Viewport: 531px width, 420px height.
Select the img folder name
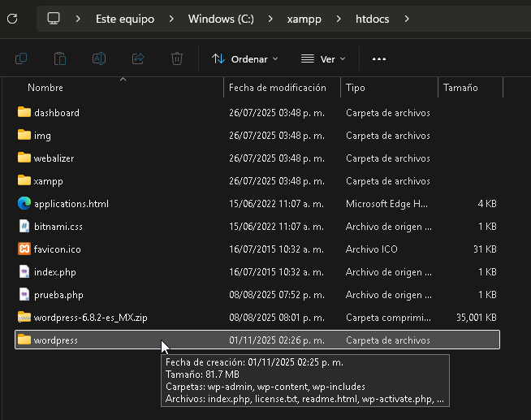(x=42, y=136)
